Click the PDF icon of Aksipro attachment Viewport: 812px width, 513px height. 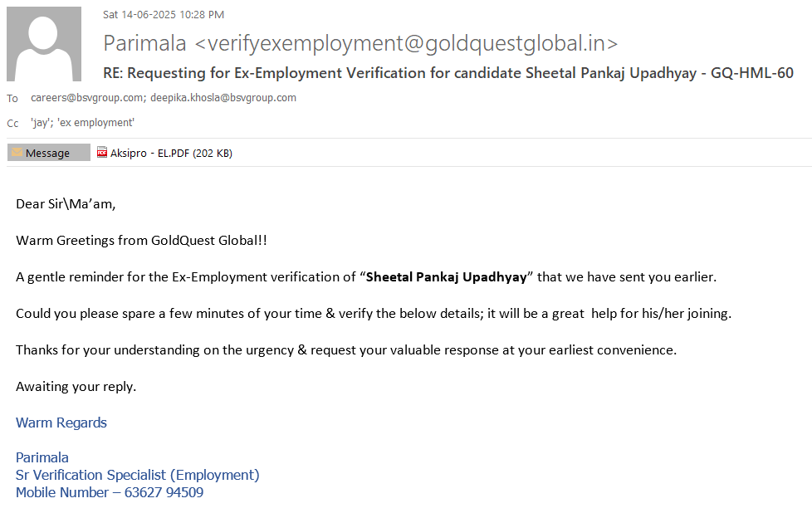(x=102, y=153)
